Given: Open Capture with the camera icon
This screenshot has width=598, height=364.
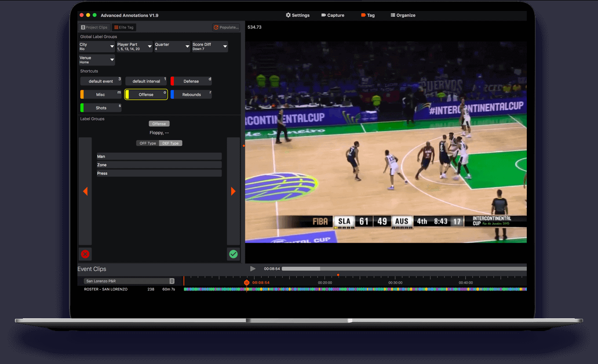Looking at the screenshot, I should pyautogui.click(x=333, y=15).
